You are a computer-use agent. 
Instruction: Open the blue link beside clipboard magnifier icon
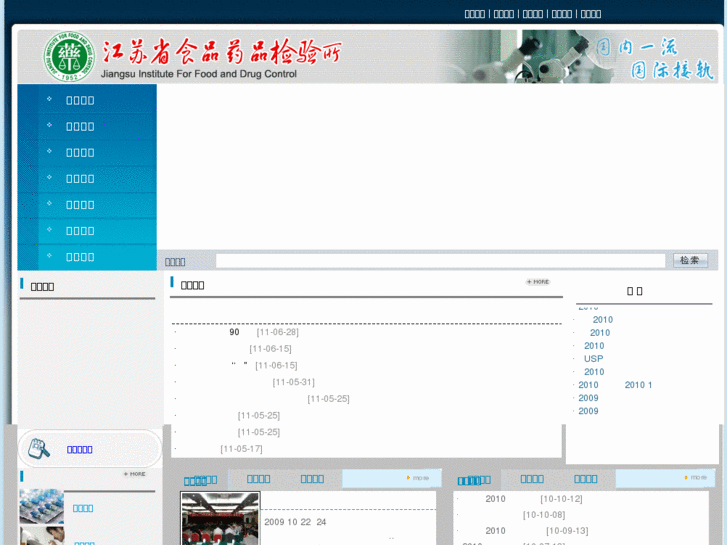point(80,449)
